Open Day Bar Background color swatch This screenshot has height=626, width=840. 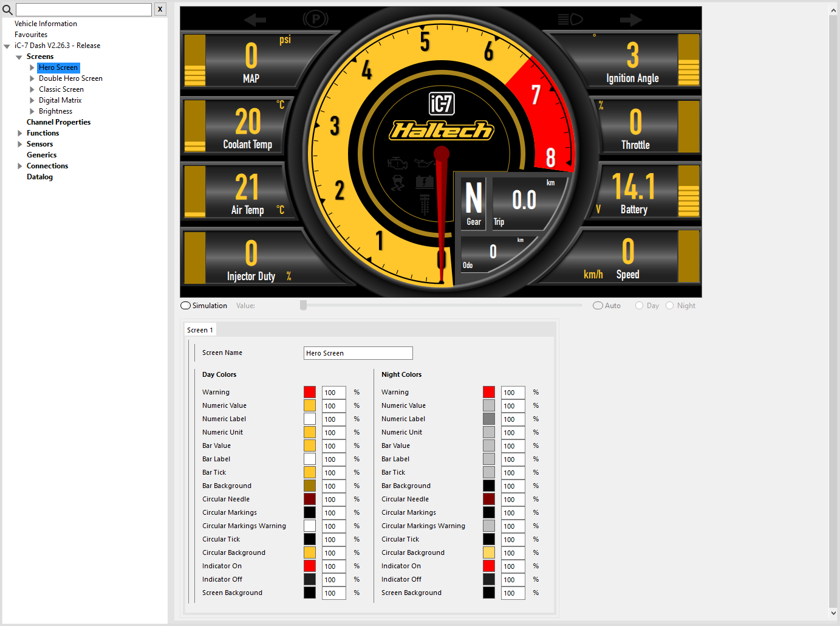click(x=310, y=486)
